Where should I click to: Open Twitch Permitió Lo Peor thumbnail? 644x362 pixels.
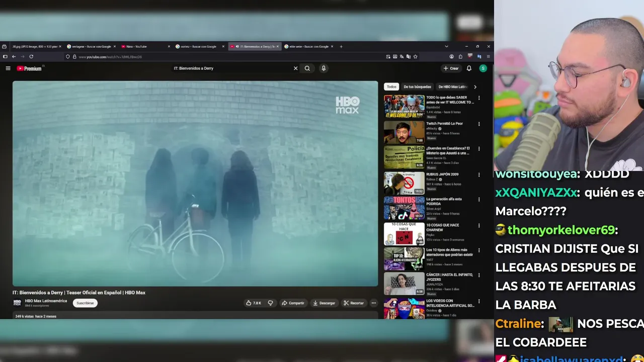404,132
